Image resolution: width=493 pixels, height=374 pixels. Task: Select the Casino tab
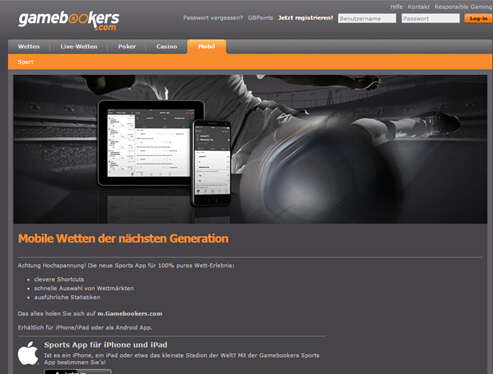pyautogui.click(x=167, y=47)
